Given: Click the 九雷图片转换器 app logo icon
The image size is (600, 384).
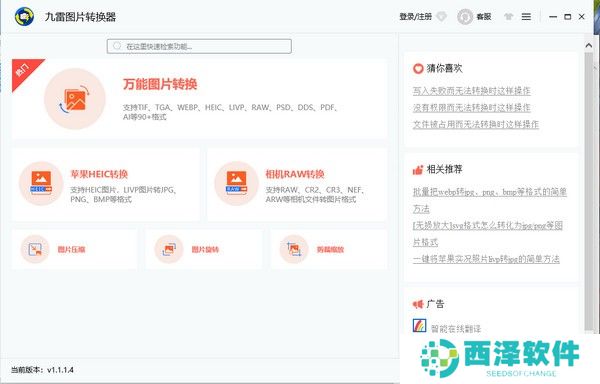Looking at the screenshot, I should pos(24,16).
